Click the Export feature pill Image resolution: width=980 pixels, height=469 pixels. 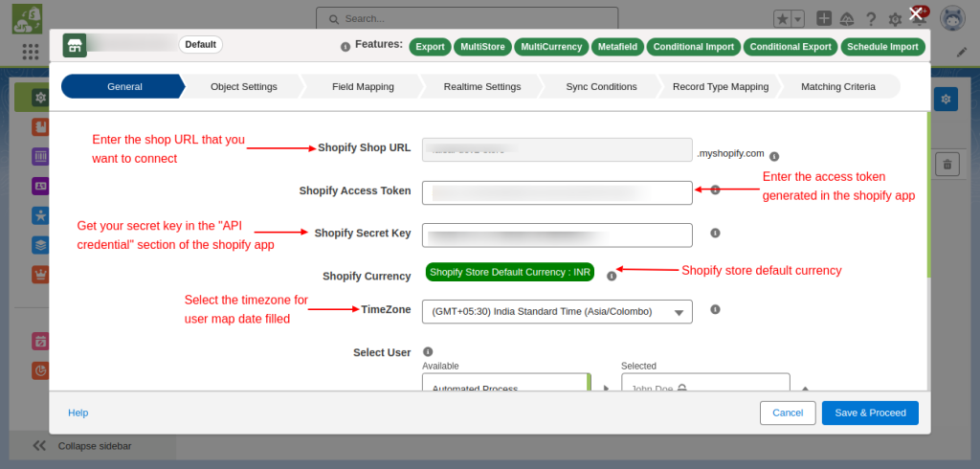430,47
